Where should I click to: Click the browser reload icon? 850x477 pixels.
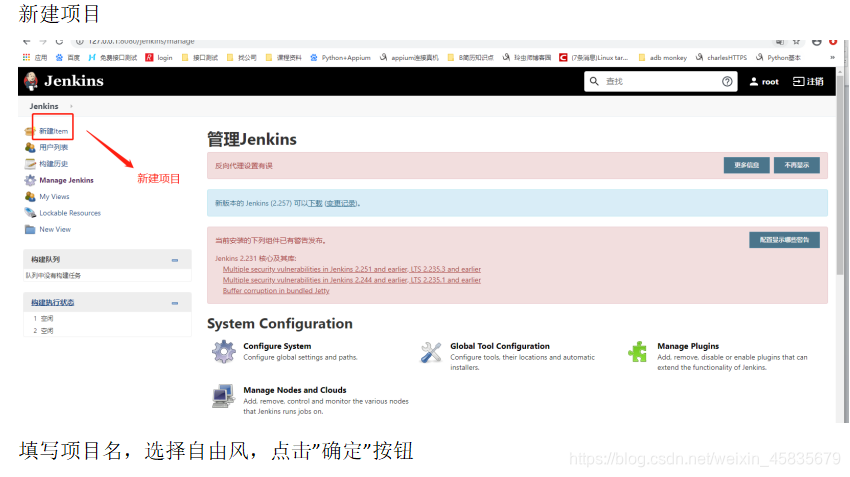point(59,41)
